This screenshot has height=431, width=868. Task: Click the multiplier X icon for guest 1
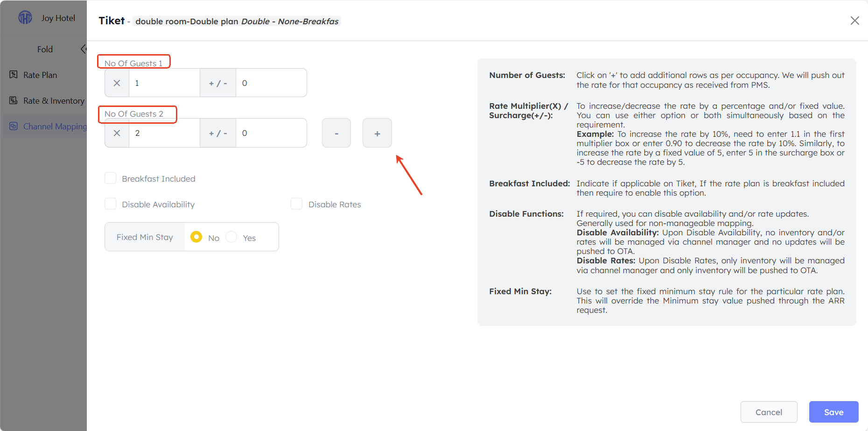coord(117,83)
